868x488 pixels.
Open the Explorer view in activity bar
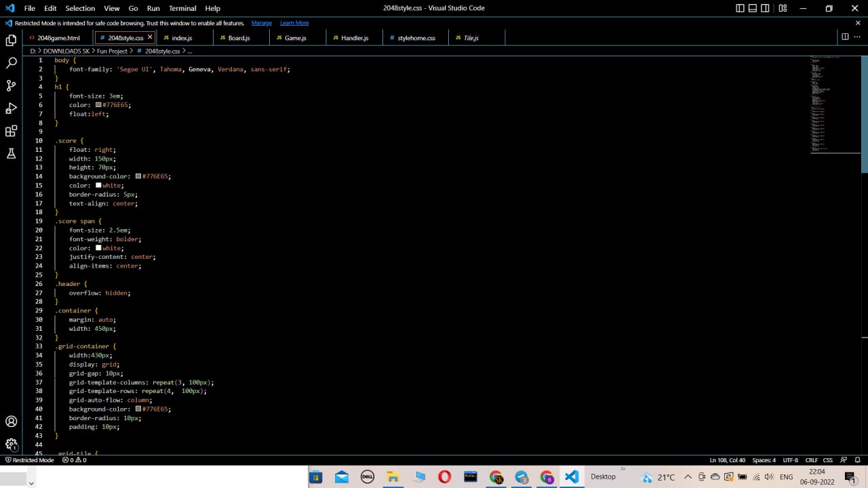pos(11,41)
